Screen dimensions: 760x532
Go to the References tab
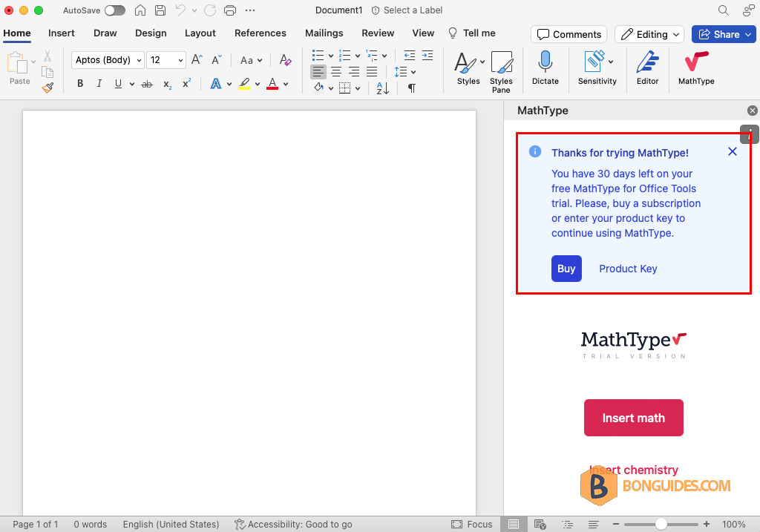(261, 33)
